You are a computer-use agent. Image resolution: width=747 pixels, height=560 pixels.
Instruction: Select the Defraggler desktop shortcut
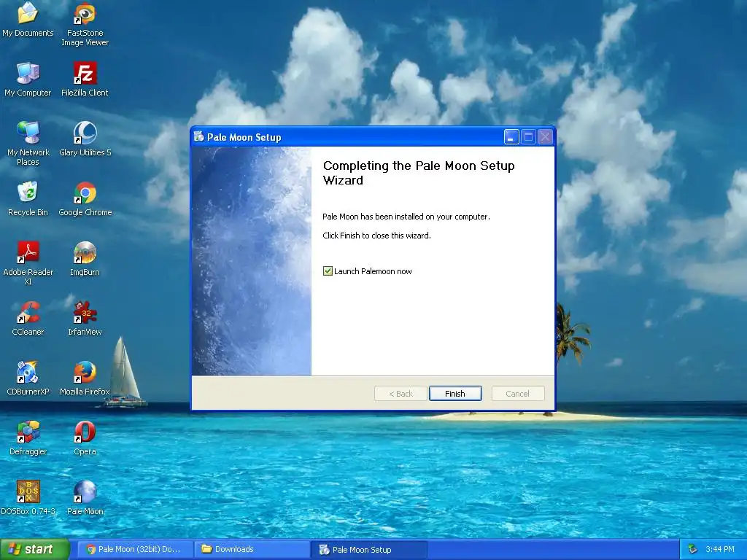28,438
